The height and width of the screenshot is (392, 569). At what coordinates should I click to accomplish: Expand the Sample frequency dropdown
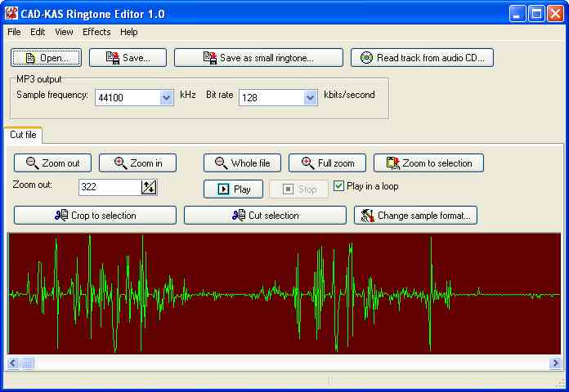pos(166,98)
